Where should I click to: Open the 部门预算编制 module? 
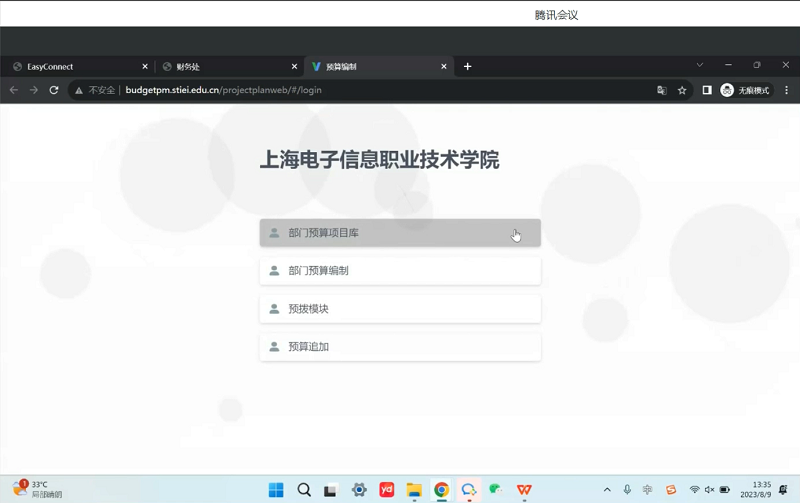(399, 271)
